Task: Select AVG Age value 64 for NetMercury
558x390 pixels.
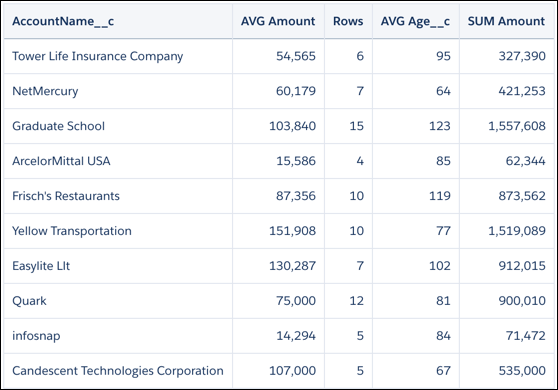Action: (443, 91)
